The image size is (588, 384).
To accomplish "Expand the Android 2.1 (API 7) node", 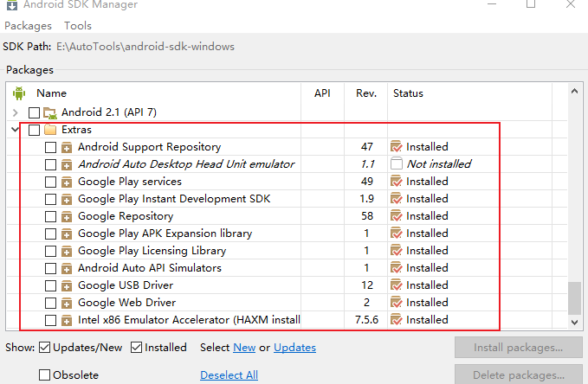I will coord(16,112).
